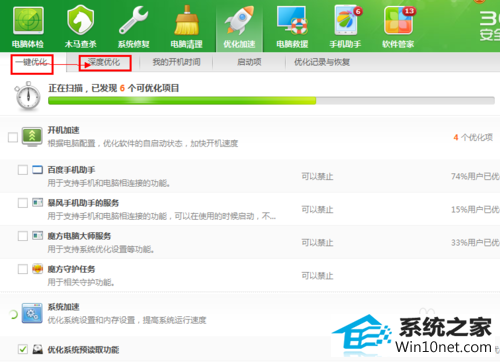The width and height of the screenshot is (500, 362).
Task: Open the 启动项 tab
Action: (x=249, y=62)
